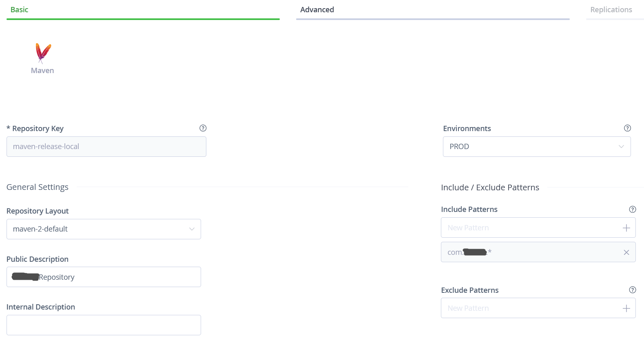Image resolution: width=644 pixels, height=341 pixels.
Task: Select the Basic tab
Action: (19, 10)
